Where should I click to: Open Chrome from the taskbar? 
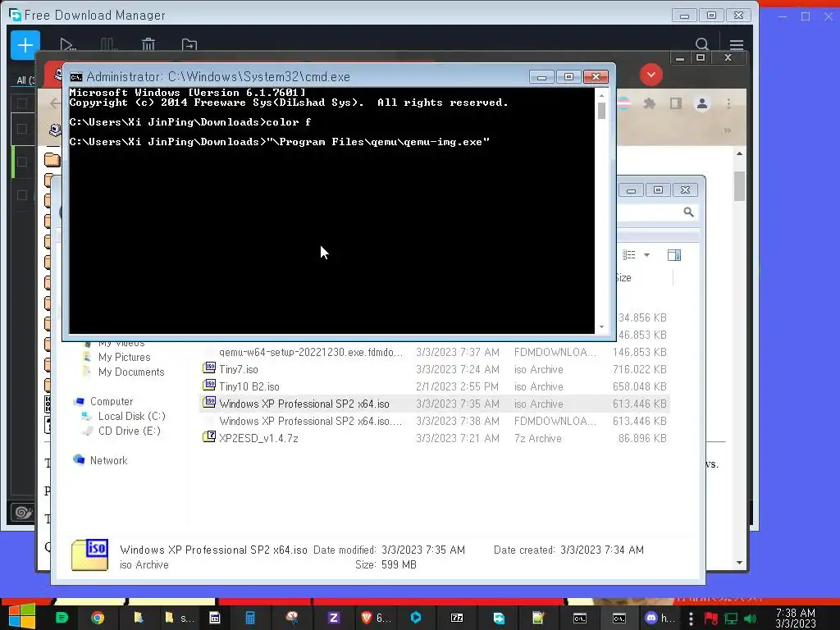click(98, 618)
